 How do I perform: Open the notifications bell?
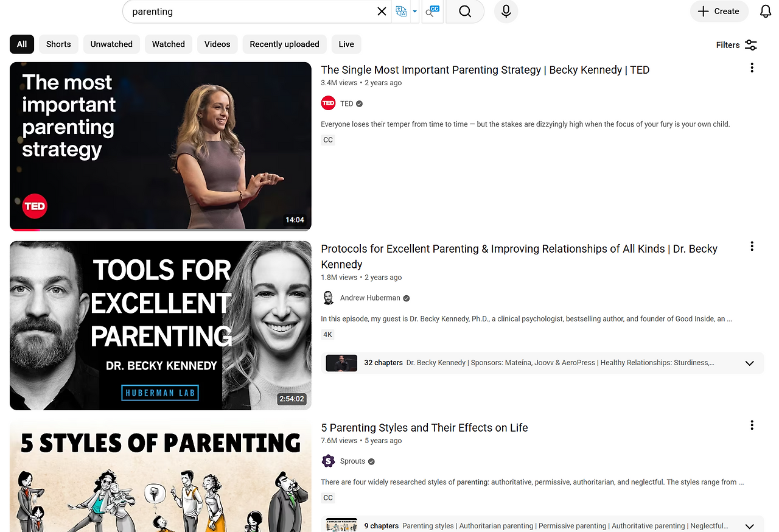coord(766,12)
